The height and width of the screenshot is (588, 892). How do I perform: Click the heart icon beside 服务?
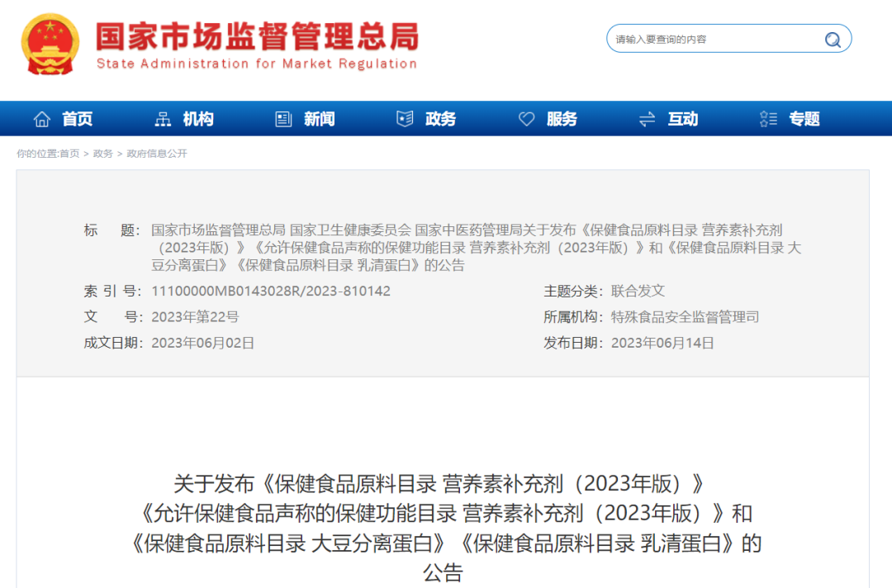[x=526, y=119]
